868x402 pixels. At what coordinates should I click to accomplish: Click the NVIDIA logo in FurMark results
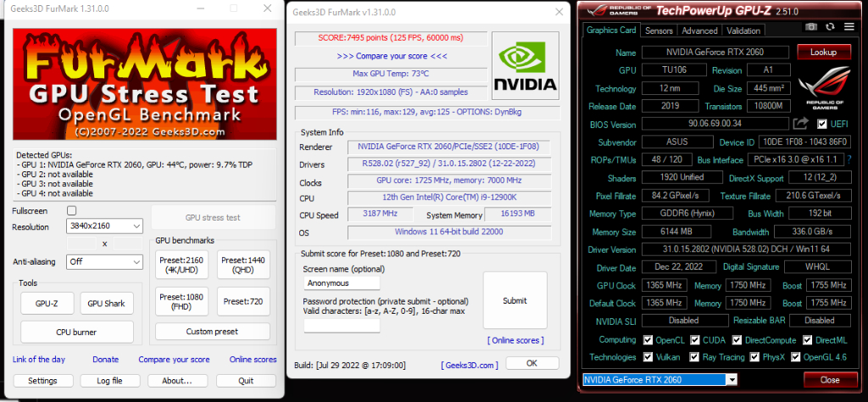pos(526,65)
